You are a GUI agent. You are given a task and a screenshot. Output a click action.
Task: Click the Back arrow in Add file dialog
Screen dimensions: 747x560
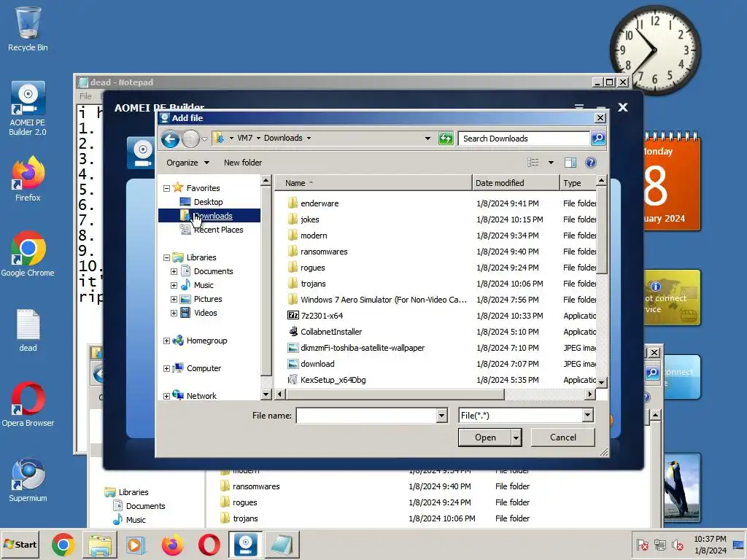coord(170,139)
